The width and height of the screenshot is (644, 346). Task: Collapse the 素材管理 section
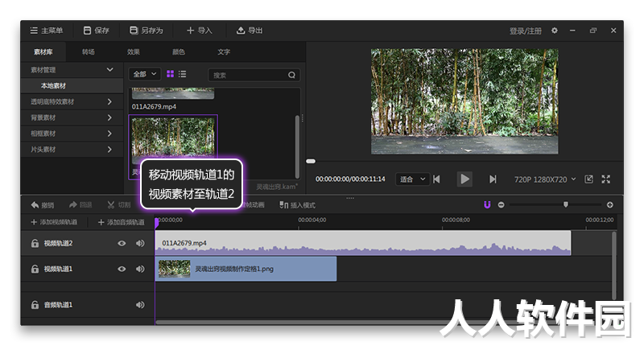(72, 70)
